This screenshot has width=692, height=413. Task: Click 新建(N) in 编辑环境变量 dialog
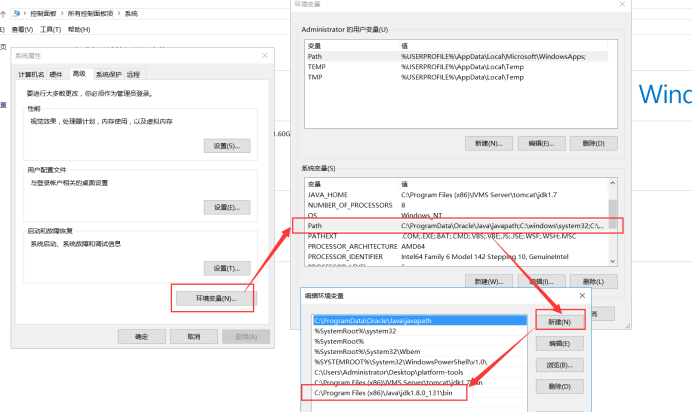pyautogui.click(x=560, y=322)
